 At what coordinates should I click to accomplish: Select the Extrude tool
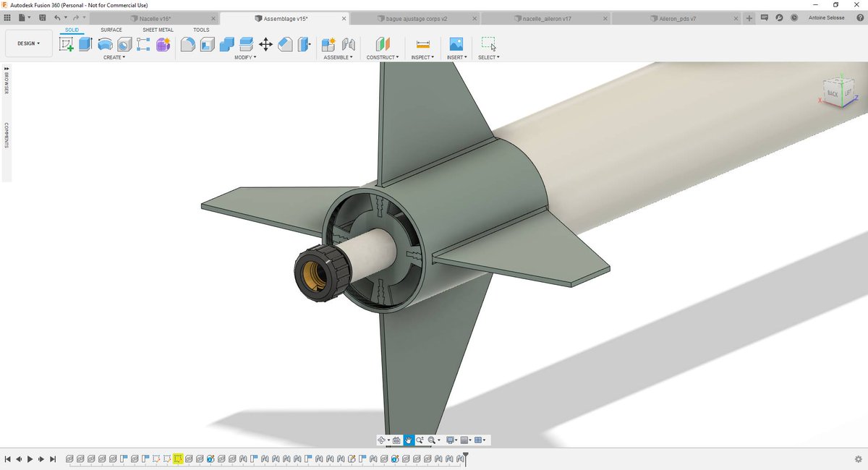(85, 44)
